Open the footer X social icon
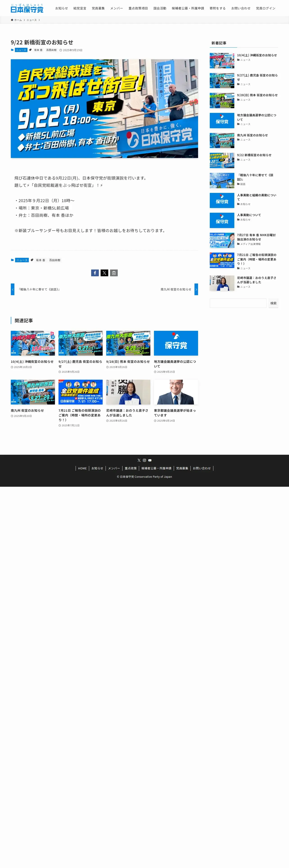Image resolution: width=289 pixels, height=868 pixels. [x=139, y=460]
